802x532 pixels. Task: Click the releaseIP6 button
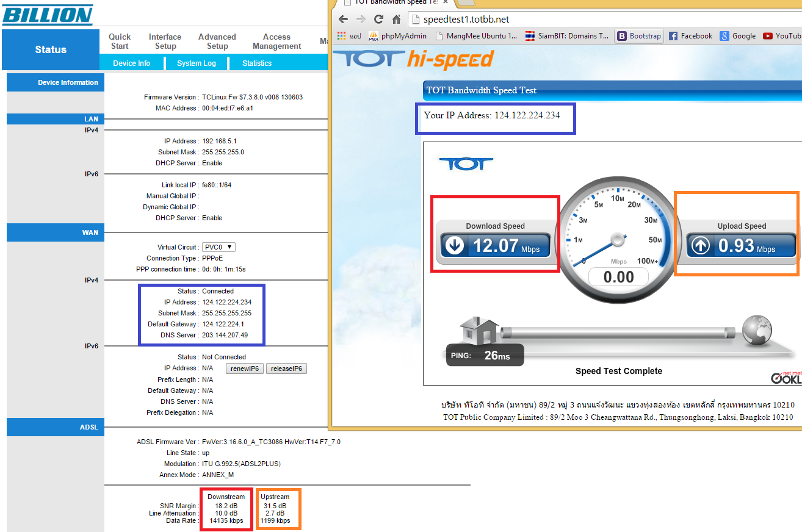click(x=286, y=368)
